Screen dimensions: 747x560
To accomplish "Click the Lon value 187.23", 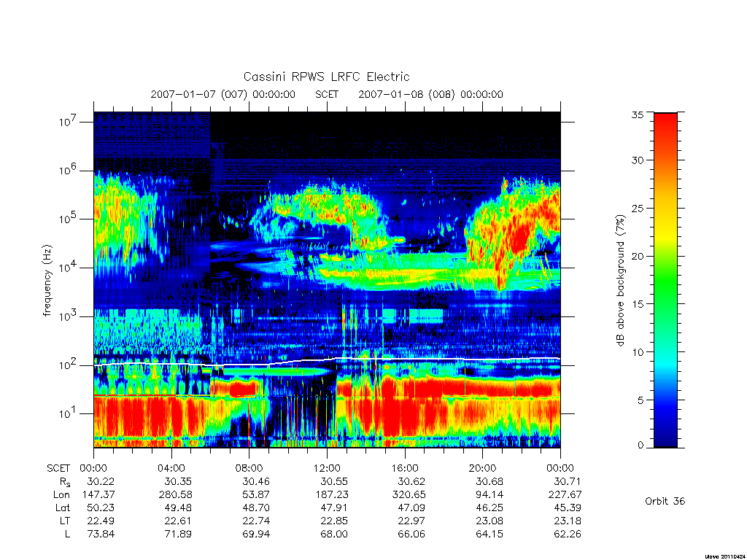I will 332,494.
